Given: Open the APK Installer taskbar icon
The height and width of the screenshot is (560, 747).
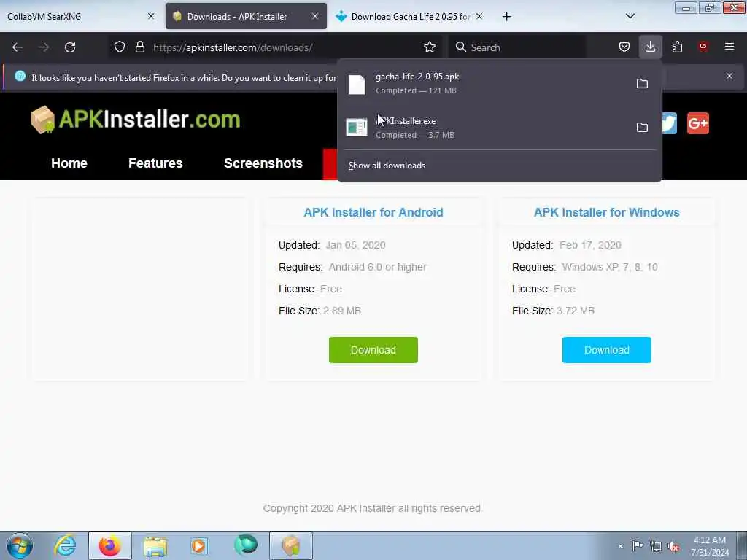Looking at the screenshot, I should (291, 545).
